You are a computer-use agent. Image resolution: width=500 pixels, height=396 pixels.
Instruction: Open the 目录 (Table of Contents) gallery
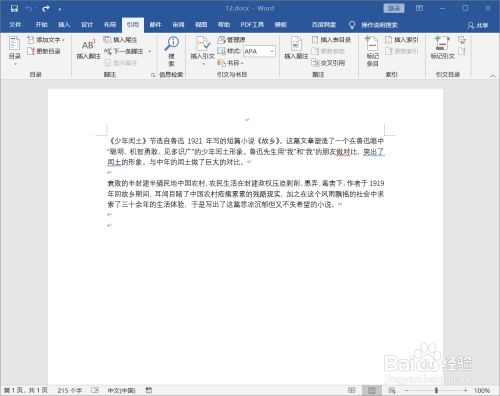14,50
